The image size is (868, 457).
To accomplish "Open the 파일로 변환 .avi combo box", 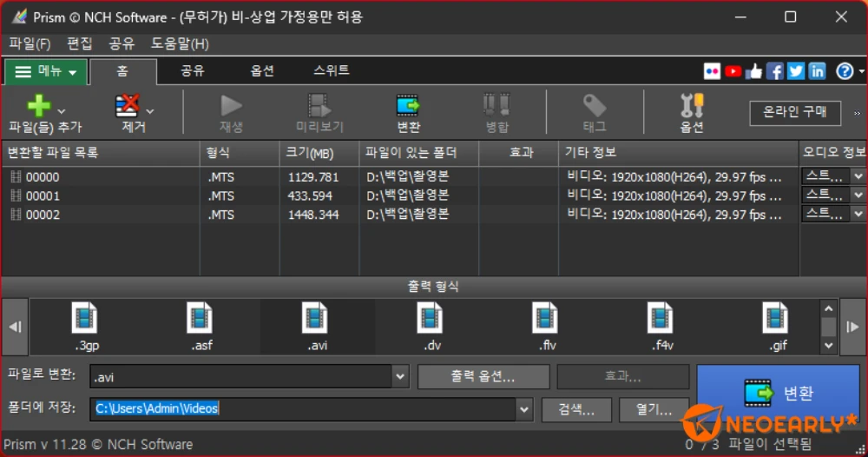I will [249, 377].
